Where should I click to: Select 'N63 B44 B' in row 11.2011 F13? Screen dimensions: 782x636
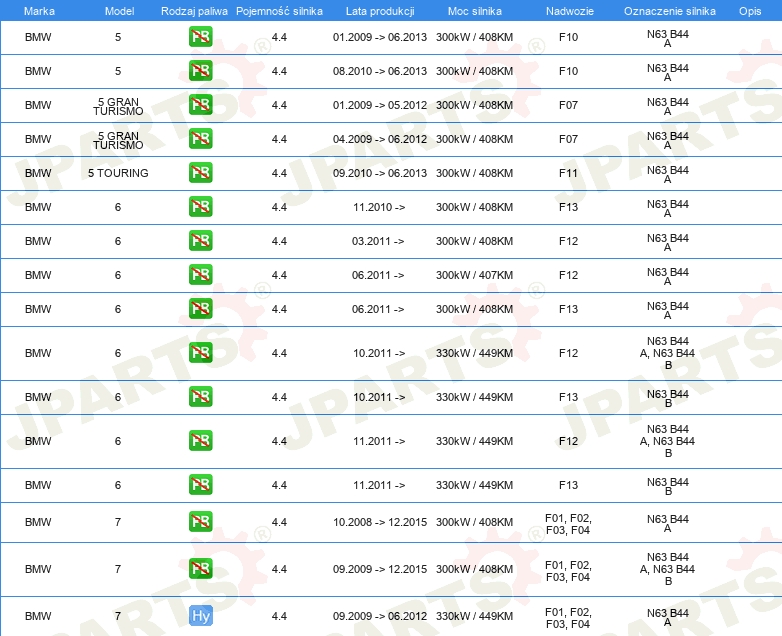[x=668, y=486]
